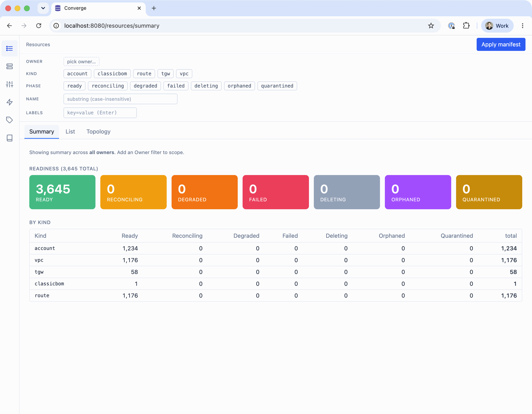
Task: Focus the Name substring input
Action: (x=120, y=99)
